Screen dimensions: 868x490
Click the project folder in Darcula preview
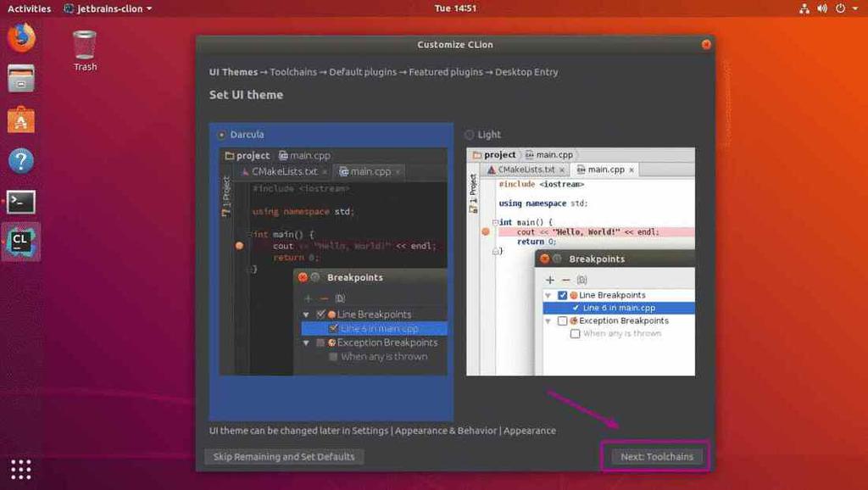(x=247, y=156)
